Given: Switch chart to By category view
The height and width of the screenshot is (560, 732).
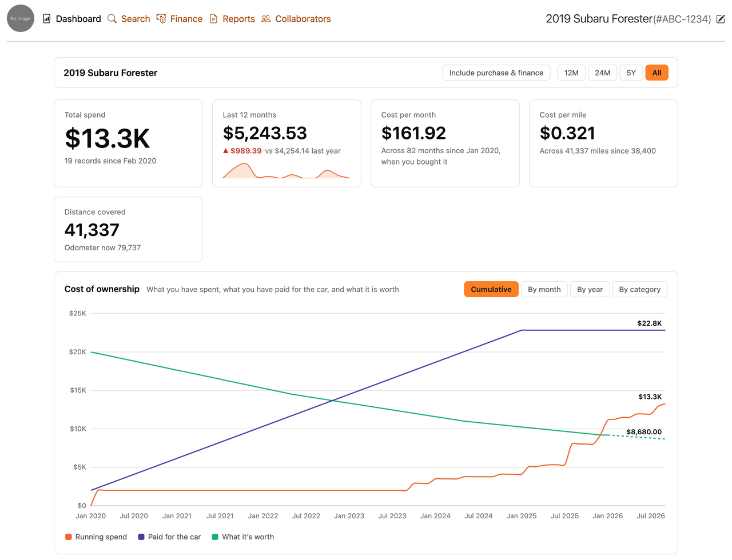Looking at the screenshot, I should 640,289.
